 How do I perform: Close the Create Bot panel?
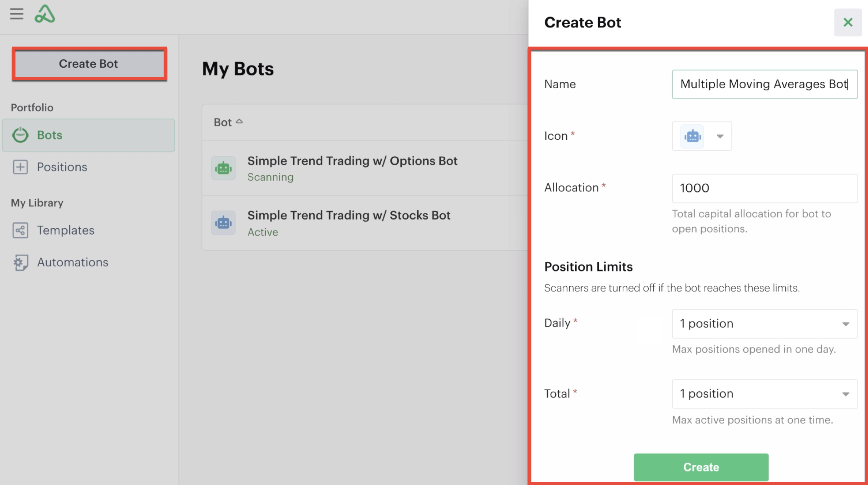click(848, 22)
